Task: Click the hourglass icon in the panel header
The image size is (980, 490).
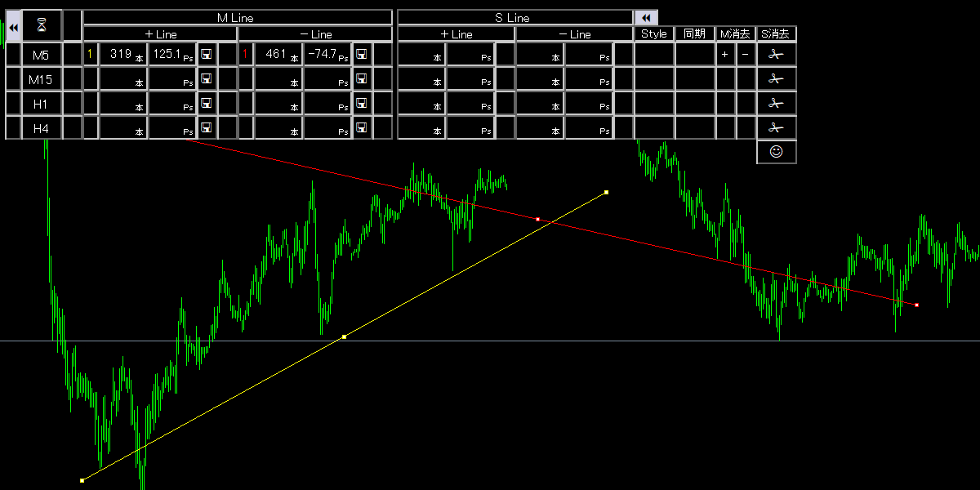Action: tap(42, 26)
